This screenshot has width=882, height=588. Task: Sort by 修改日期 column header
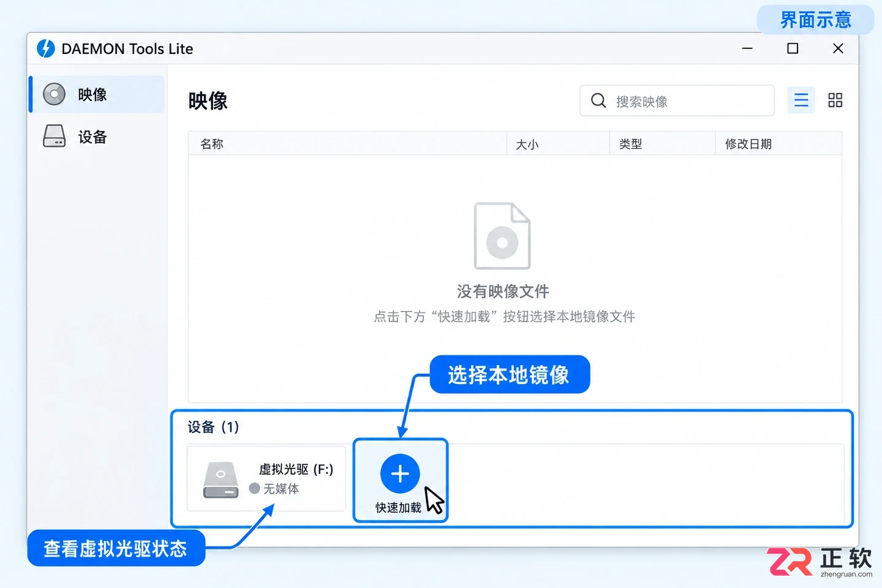pos(778,144)
